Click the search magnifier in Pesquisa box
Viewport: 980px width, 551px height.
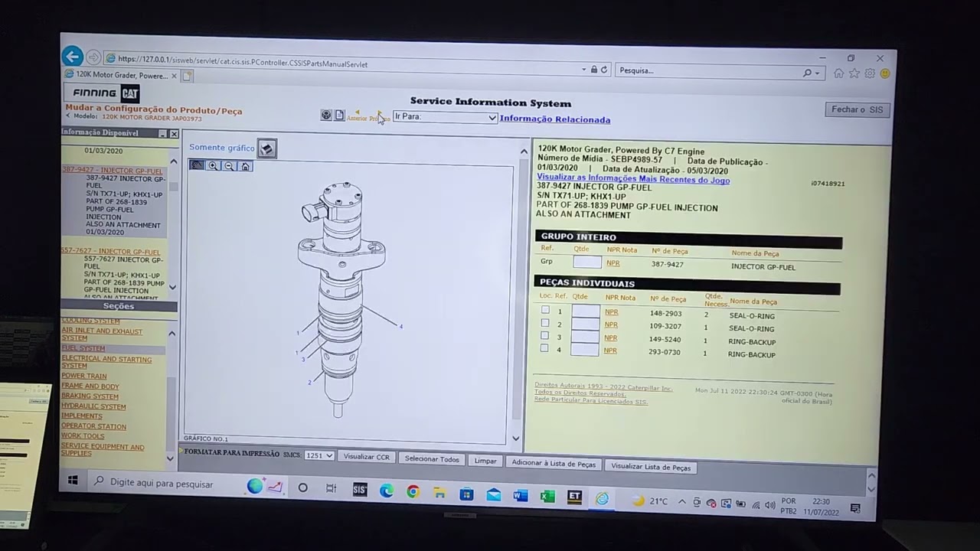(807, 73)
